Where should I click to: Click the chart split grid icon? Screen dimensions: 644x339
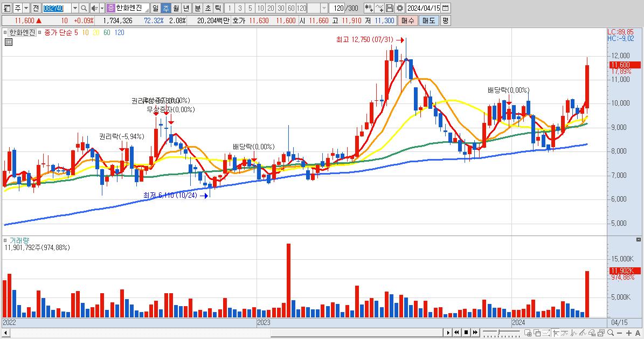click(528, 333)
